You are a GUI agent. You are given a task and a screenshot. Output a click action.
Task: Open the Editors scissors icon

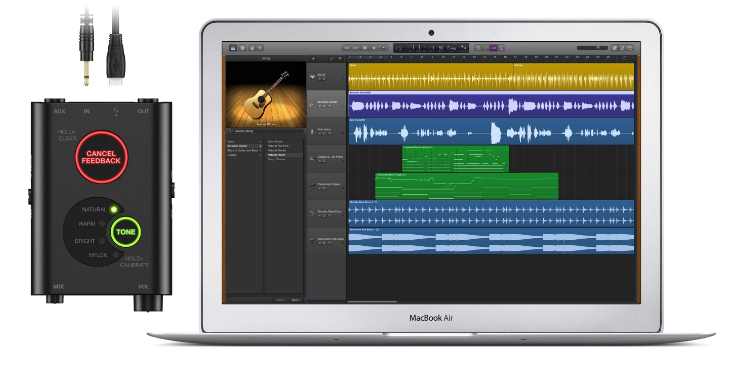point(260,48)
